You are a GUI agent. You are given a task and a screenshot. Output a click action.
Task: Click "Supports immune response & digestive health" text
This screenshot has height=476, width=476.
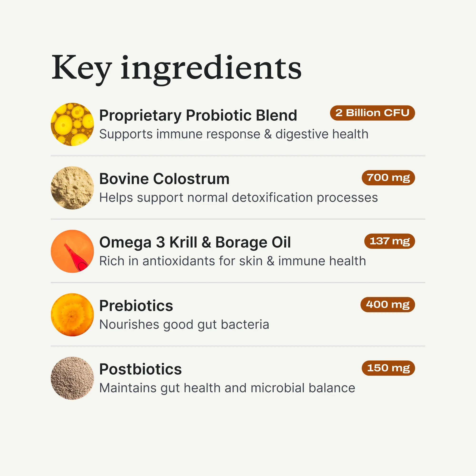tap(233, 134)
